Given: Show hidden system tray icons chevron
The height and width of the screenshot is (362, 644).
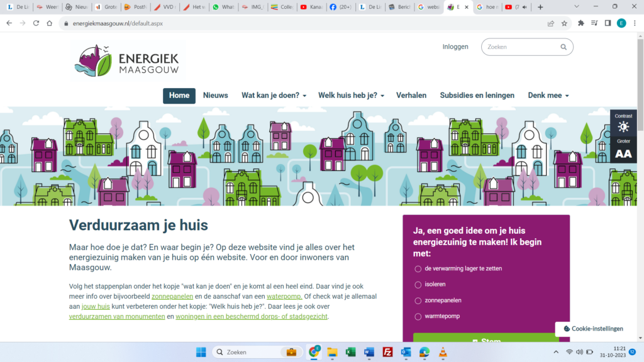Looking at the screenshot, I should (x=556, y=352).
